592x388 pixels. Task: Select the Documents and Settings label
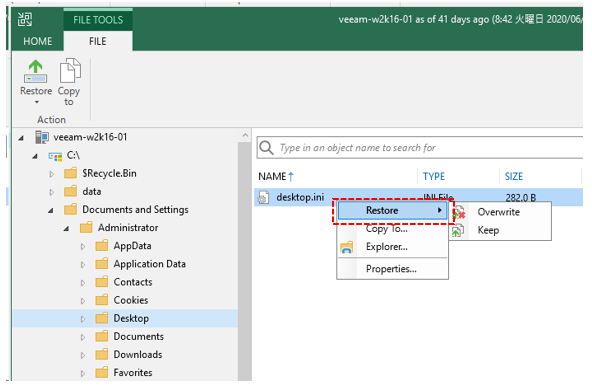(x=135, y=209)
